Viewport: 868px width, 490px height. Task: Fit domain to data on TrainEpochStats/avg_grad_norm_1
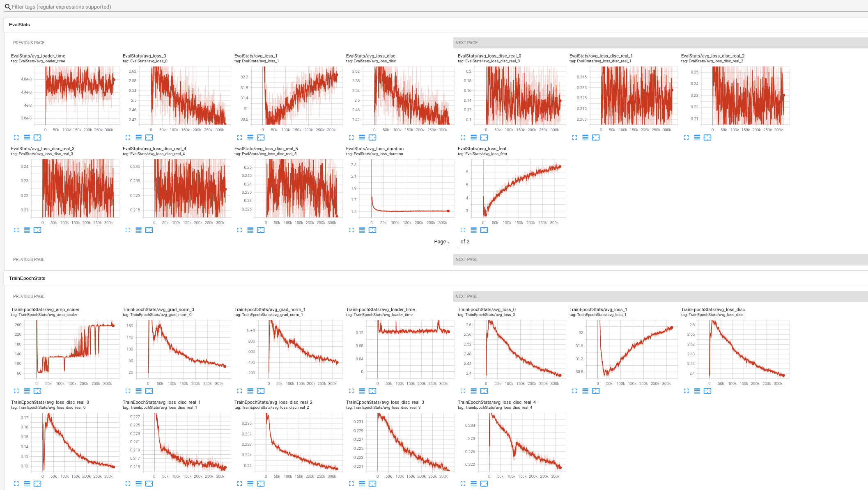[261, 391]
